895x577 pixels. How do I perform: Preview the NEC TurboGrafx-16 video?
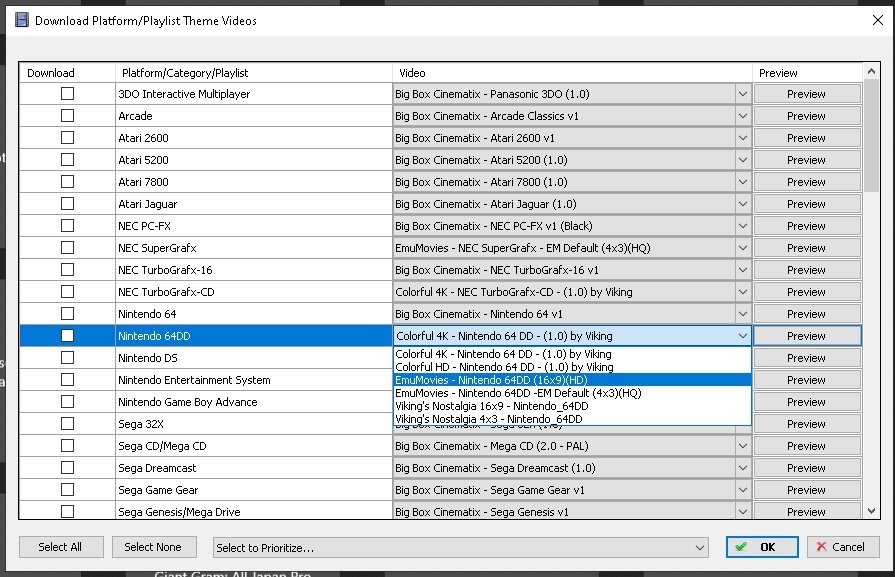(807, 270)
